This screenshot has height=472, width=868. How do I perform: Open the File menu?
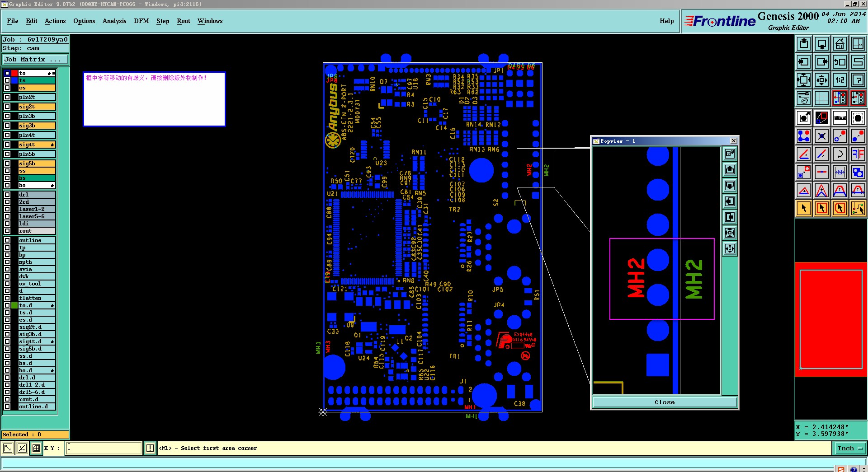click(13, 21)
